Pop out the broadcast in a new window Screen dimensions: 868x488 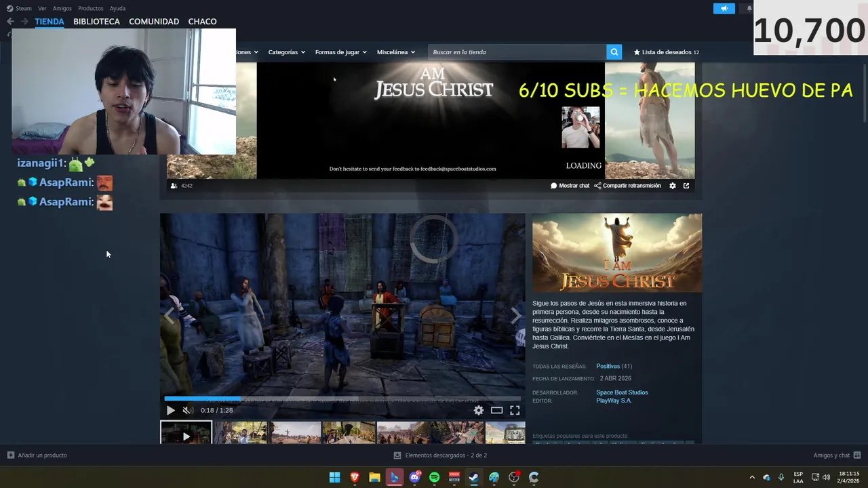[x=686, y=186]
